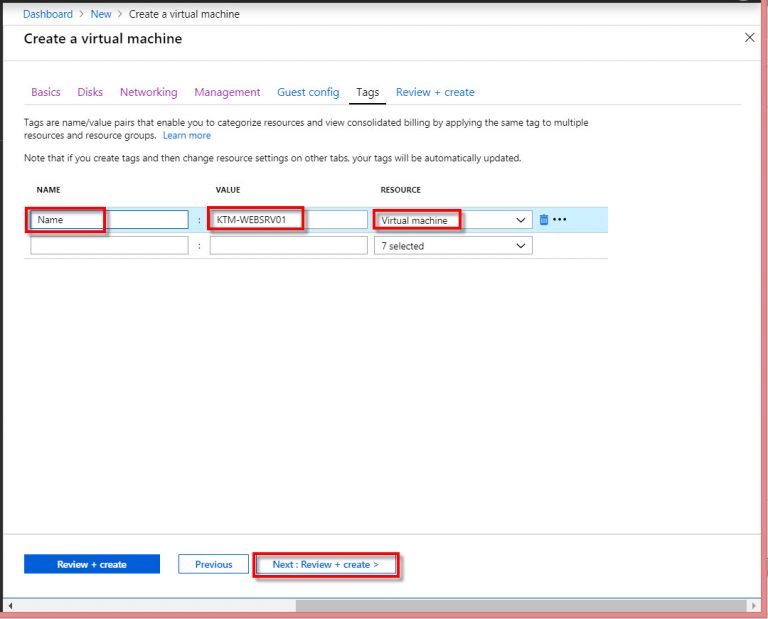Click the KTM-WEBSRV01 tag value field
Image resolution: width=768 pixels, height=619 pixels.
tap(288, 220)
